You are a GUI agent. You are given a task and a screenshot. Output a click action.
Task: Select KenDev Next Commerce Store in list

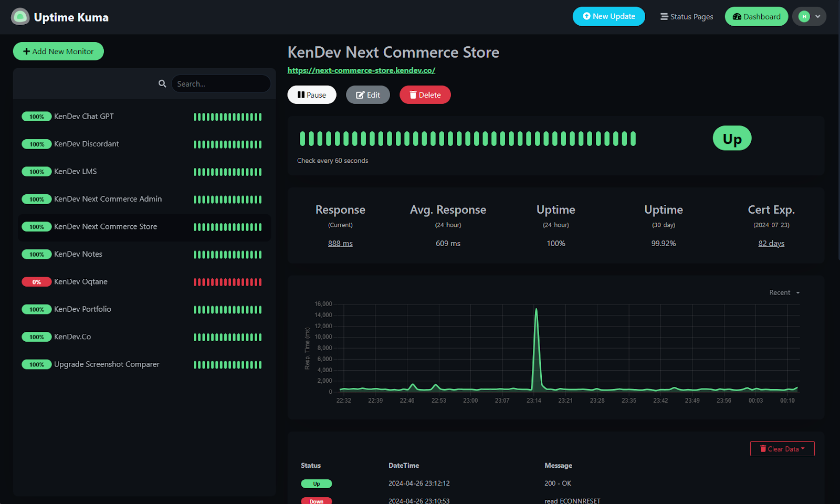point(144,227)
